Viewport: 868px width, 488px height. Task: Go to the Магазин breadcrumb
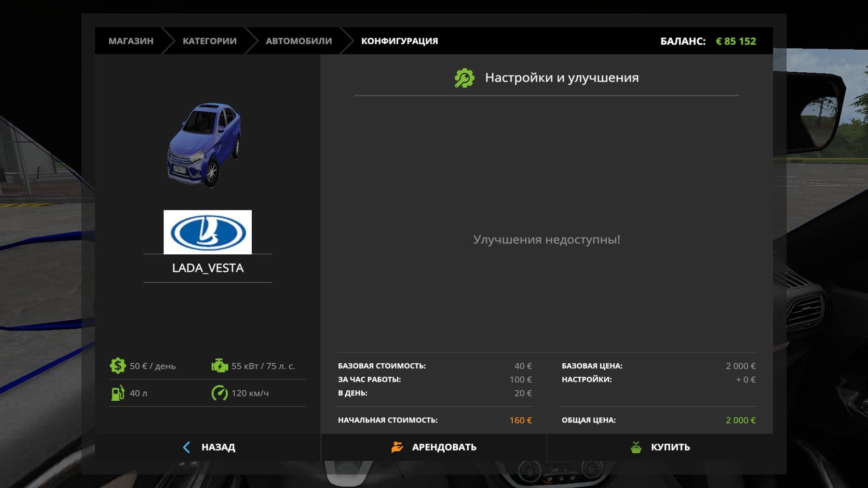coord(131,41)
